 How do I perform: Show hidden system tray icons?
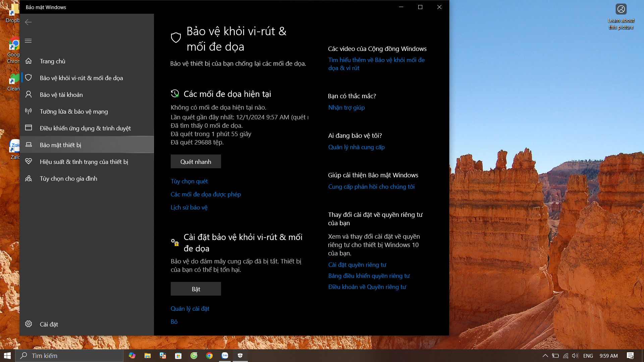(x=545, y=356)
